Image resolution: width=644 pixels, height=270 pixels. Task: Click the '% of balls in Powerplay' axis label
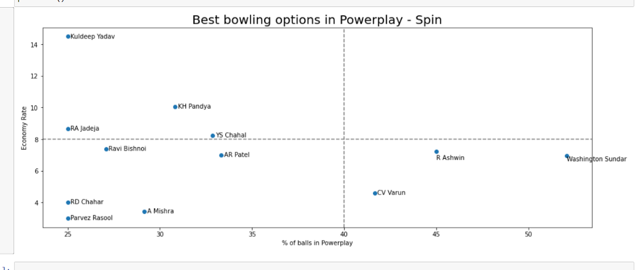tap(317, 243)
